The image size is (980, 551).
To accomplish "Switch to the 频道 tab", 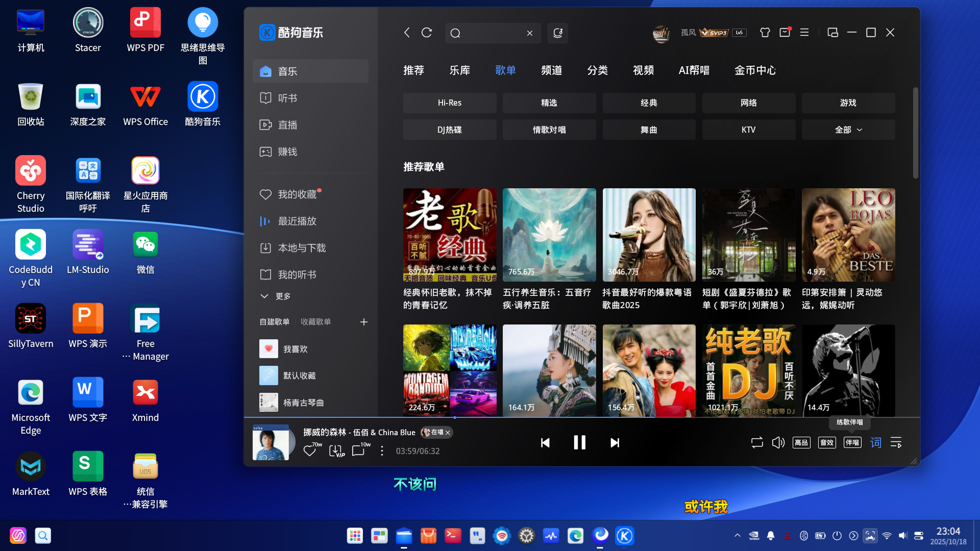I will tap(551, 70).
